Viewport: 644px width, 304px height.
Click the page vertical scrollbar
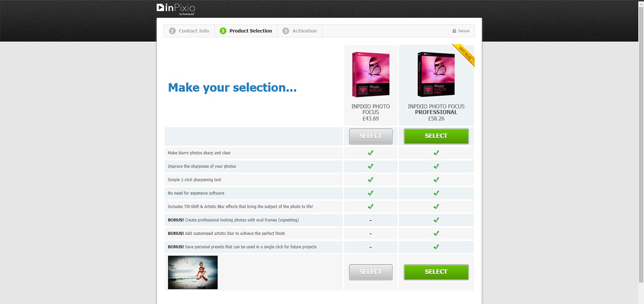(x=641, y=145)
